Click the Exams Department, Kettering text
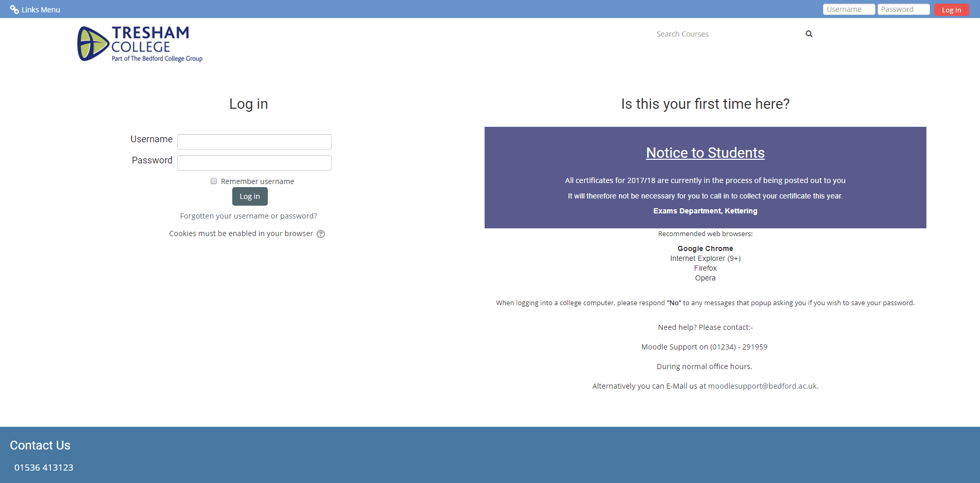Image resolution: width=980 pixels, height=483 pixels. [x=706, y=211]
